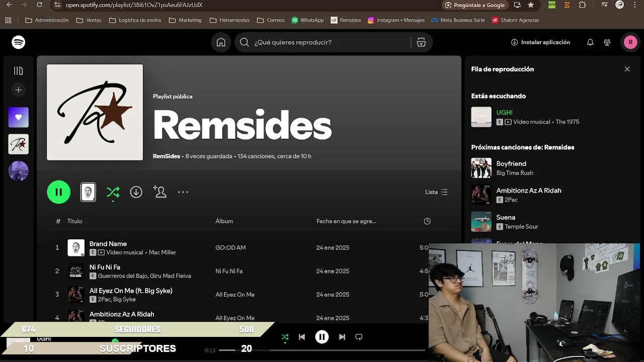The width and height of the screenshot is (644, 362).
Task: Open Big Syke artist link in row 3
Action: (124, 300)
